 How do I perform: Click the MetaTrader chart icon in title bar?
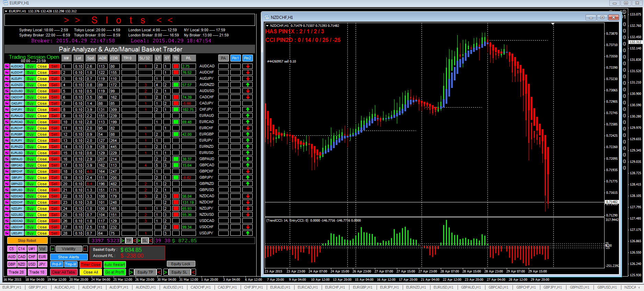pos(5,3)
